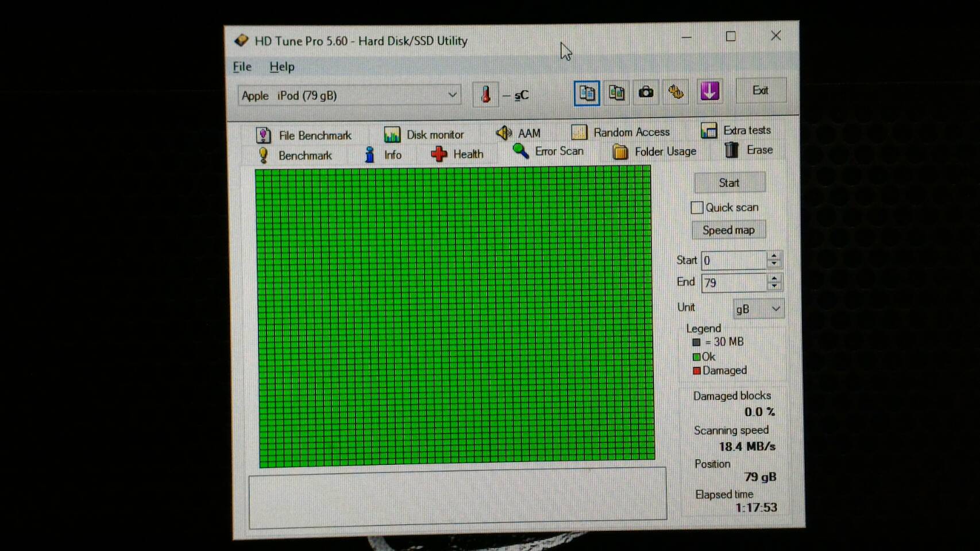Open the Folder Usage tab
980x551 pixels.
tap(654, 152)
